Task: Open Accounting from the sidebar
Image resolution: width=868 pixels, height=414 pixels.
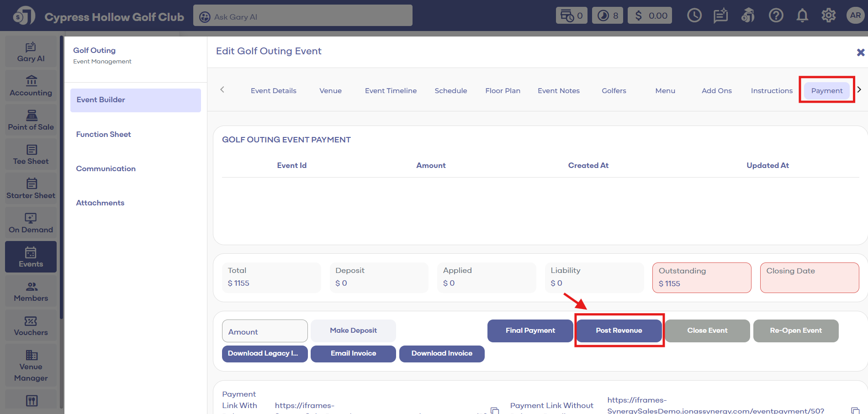Action: (x=31, y=86)
